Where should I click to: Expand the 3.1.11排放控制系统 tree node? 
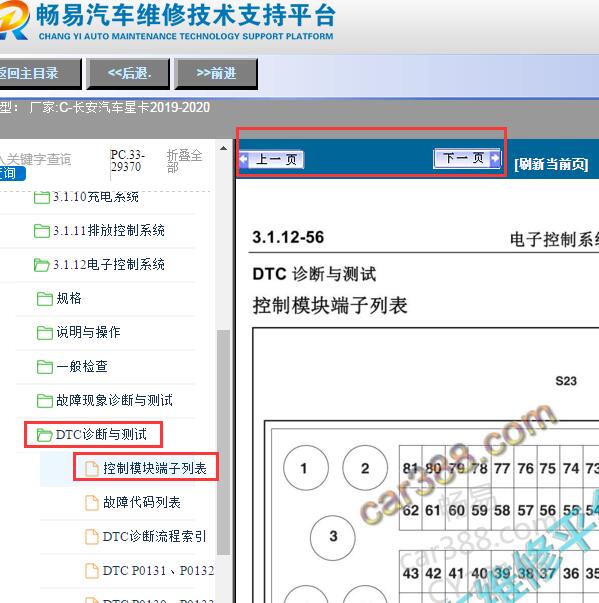pyautogui.click(x=109, y=231)
